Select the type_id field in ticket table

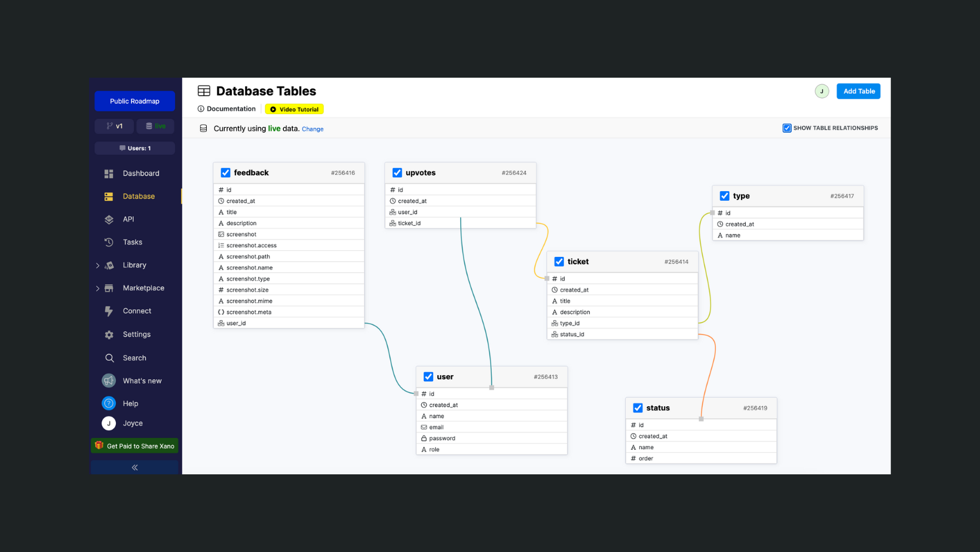(x=622, y=323)
